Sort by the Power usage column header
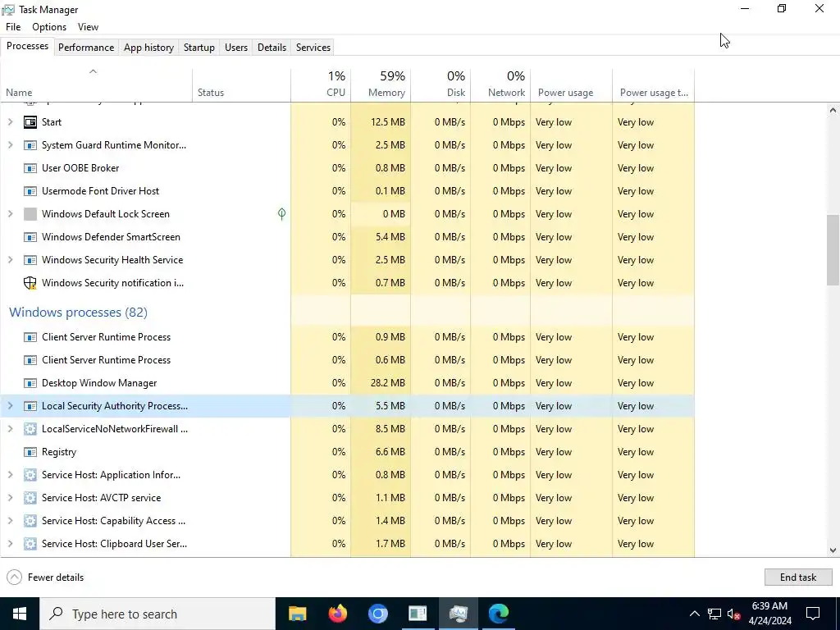840x630 pixels. pos(572,85)
